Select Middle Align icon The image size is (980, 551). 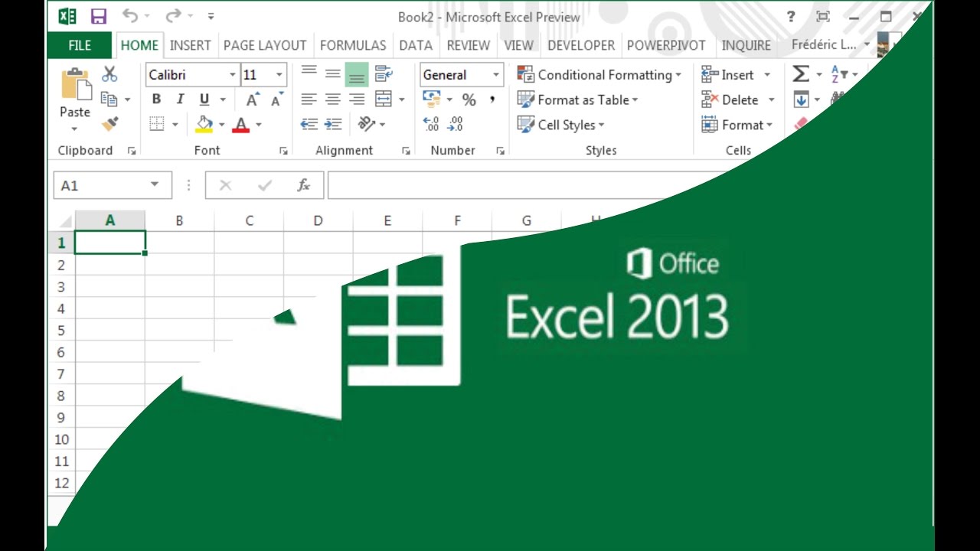pos(333,74)
